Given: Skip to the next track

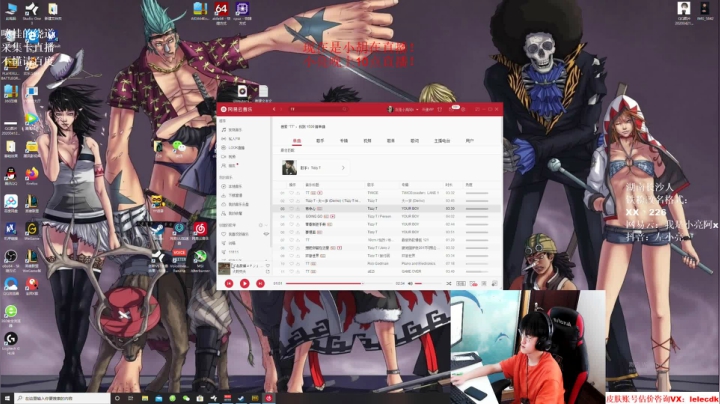Looking at the screenshot, I should (260, 283).
